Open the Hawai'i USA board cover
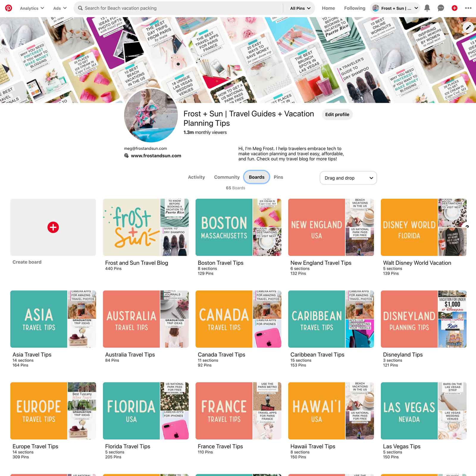Image resolution: width=476 pixels, height=476 pixels. coord(316,411)
